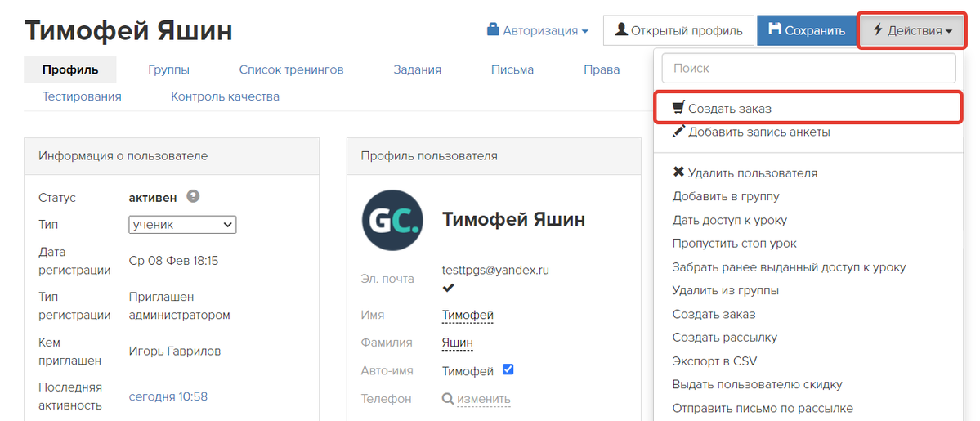The image size is (980, 421).
Task: Click the briefcase icon near Авторизация
Action: (493, 29)
